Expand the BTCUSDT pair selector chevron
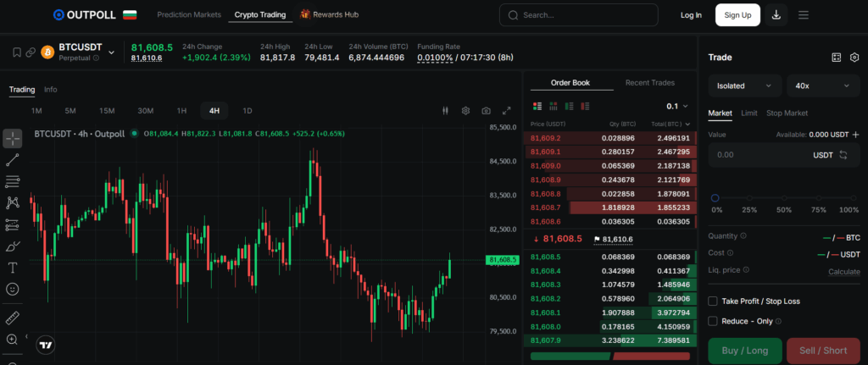Viewport: 868px width, 365px height. click(111, 52)
